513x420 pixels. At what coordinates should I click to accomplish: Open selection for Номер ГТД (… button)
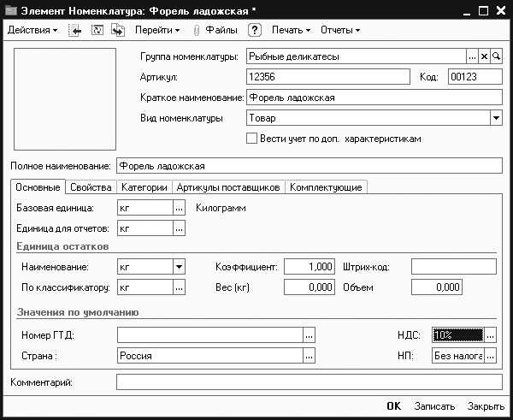tap(309, 335)
